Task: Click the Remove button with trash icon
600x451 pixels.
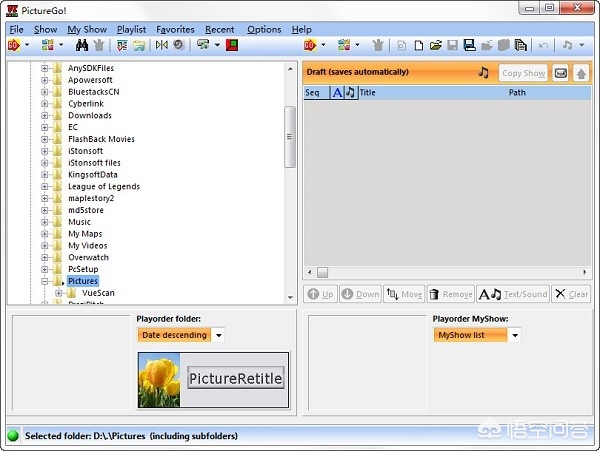Action: pos(451,294)
